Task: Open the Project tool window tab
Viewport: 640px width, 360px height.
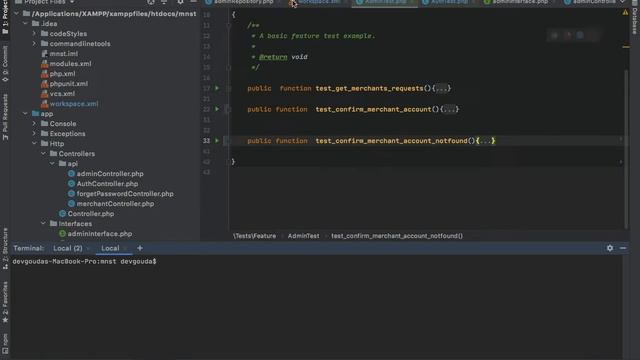Action: coord(5,18)
